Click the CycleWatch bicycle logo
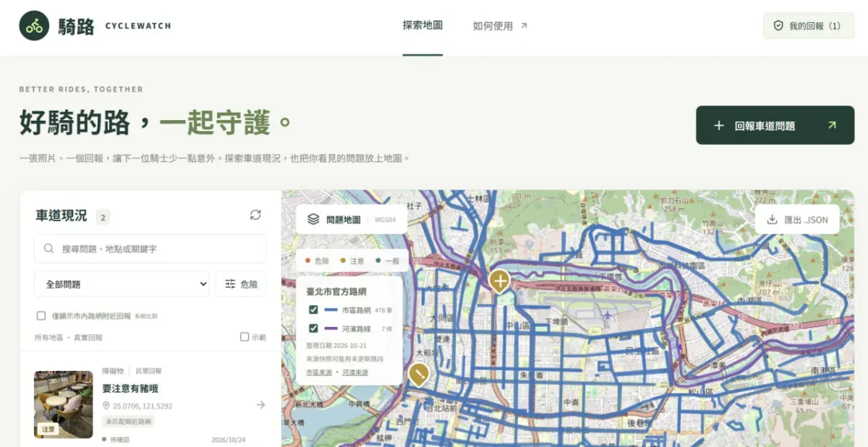This screenshot has width=868, height=447. 34,26
